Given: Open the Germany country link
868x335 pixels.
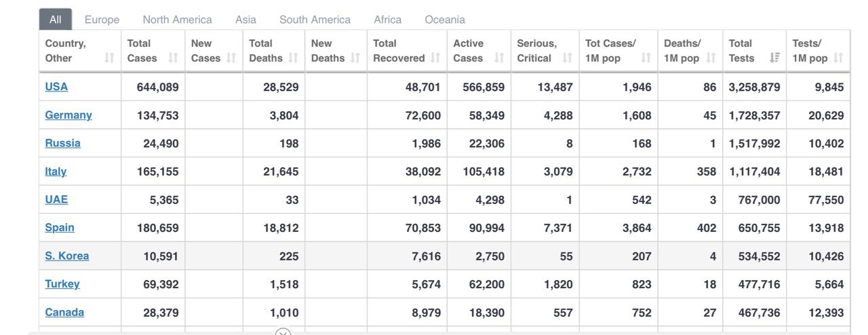Looking at the screenshot, I should pyautogui.click(x=68, y=115).
